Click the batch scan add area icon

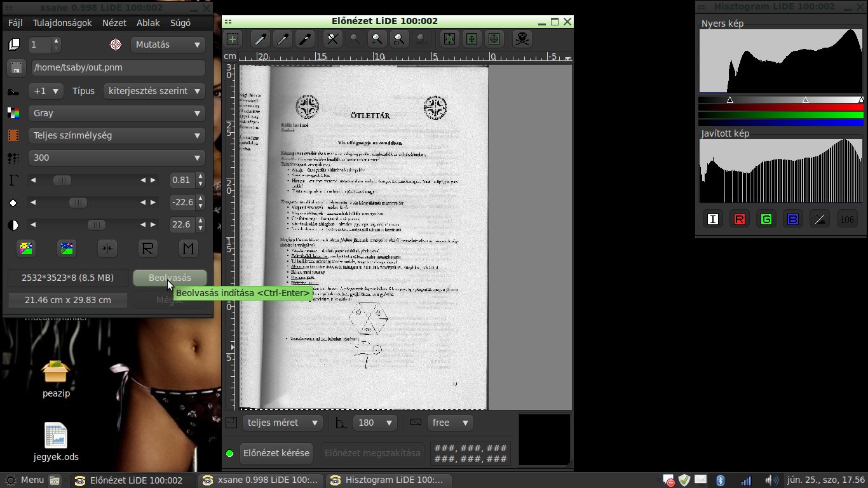233,39
